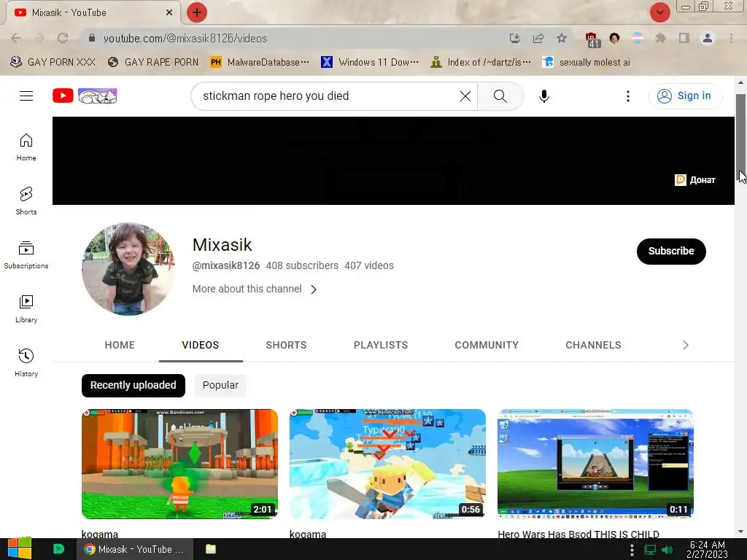Switch to the HOME channel tab
747x560 pixels.
(x=120, y=345)
